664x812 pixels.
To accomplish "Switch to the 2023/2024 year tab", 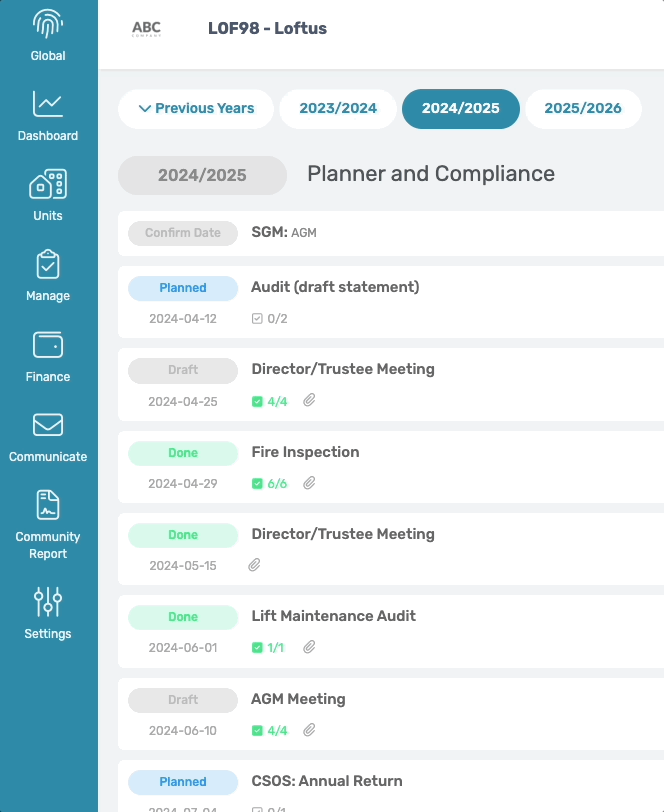I will click(x=338, y=109).
